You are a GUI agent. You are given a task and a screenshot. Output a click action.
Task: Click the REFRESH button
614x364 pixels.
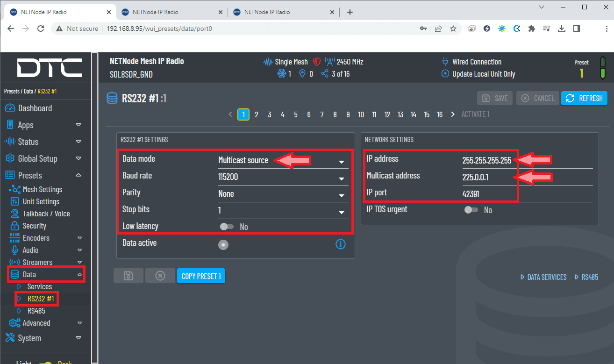(584, 98)
